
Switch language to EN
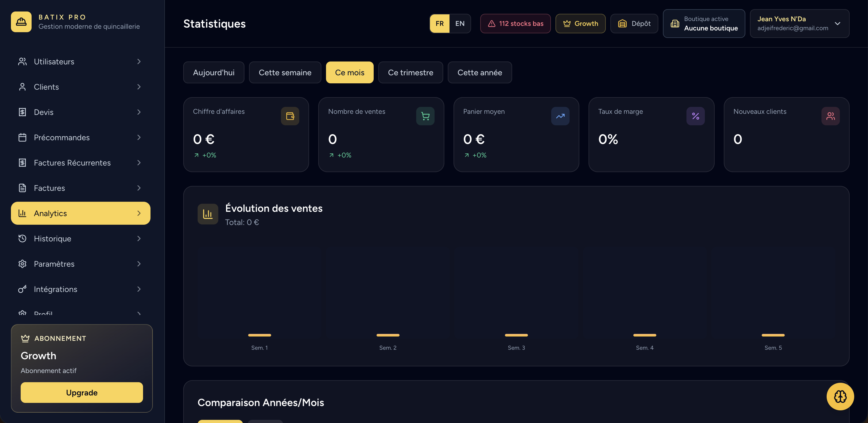[x=460, y=24]
